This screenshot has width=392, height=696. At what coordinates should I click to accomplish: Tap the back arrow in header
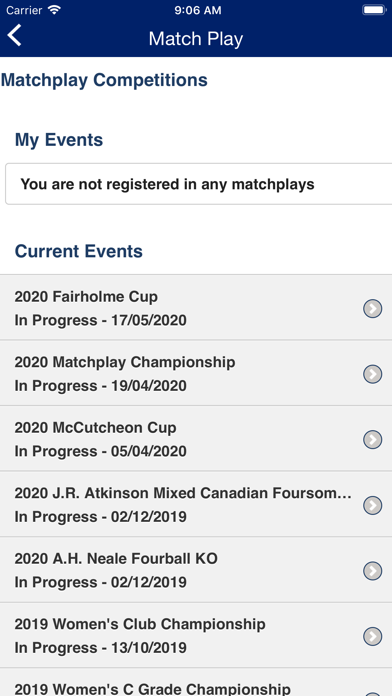pyautogui.click(x=15, y=36)
